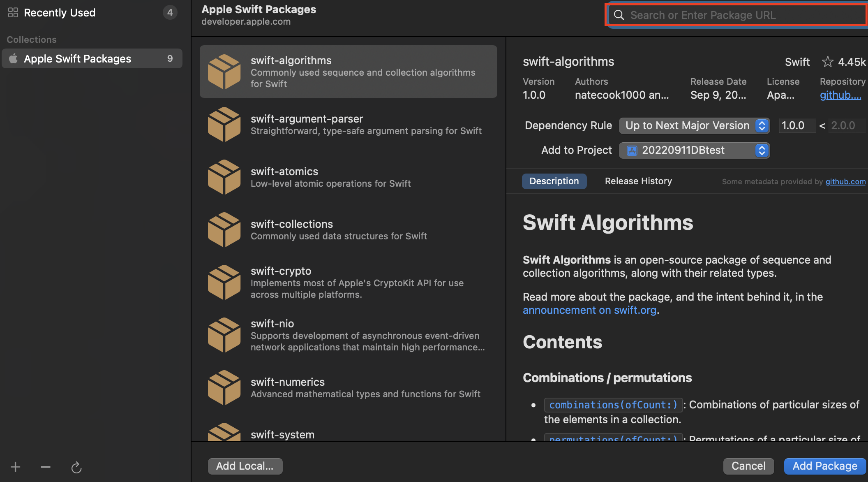
Task: Open the github repository link
Action: 840,95
